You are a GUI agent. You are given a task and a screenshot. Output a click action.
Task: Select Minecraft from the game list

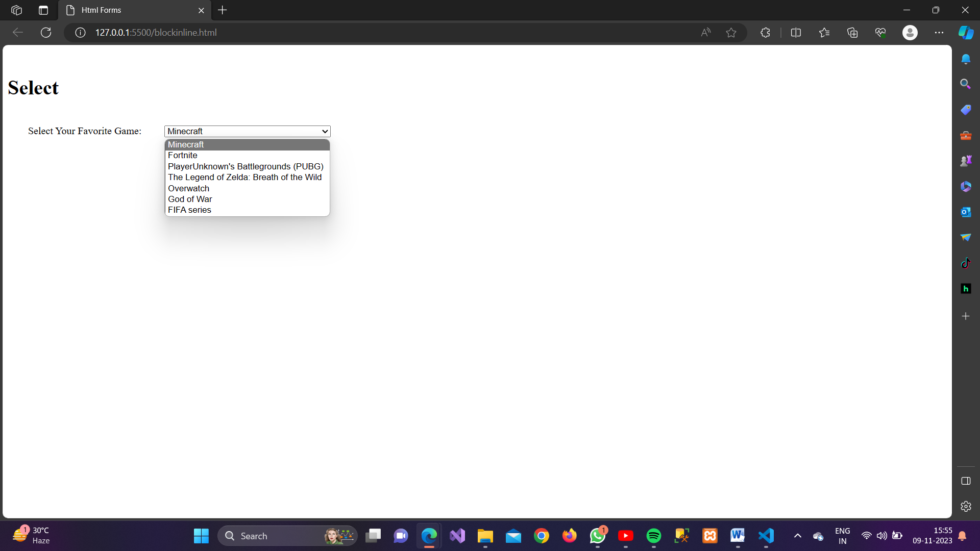point(247,145)
